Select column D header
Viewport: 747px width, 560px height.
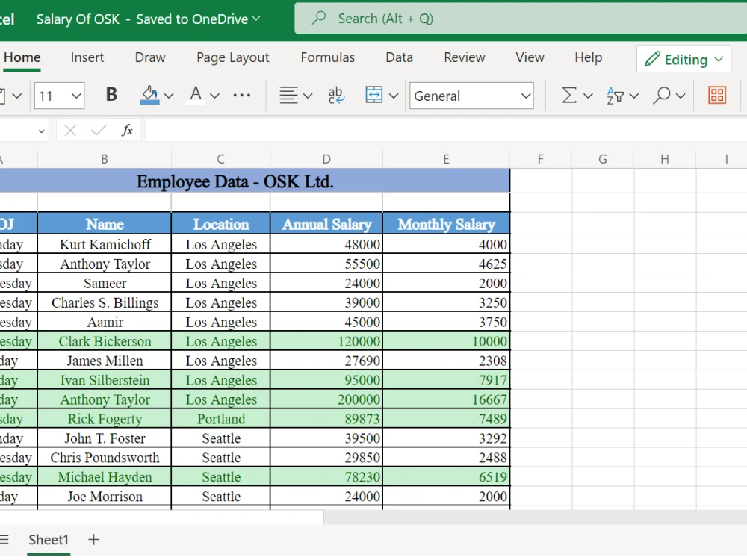point(326,159)
